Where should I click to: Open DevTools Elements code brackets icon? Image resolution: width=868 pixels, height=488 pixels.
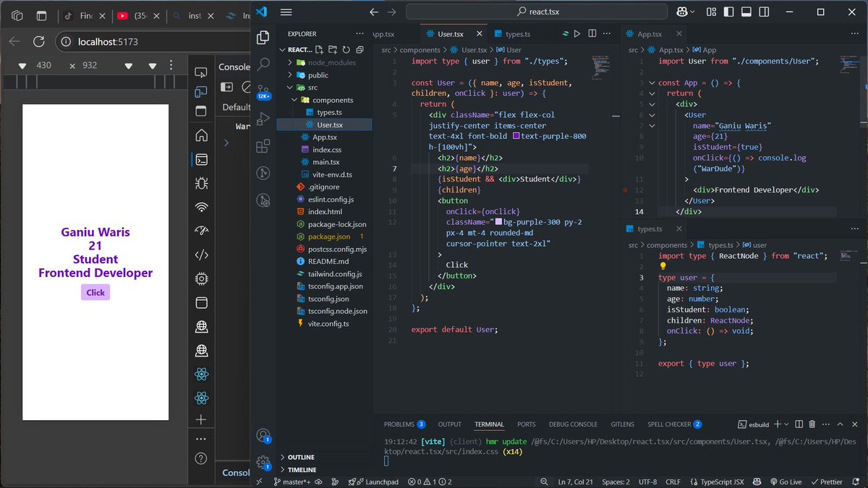[201, 255]
